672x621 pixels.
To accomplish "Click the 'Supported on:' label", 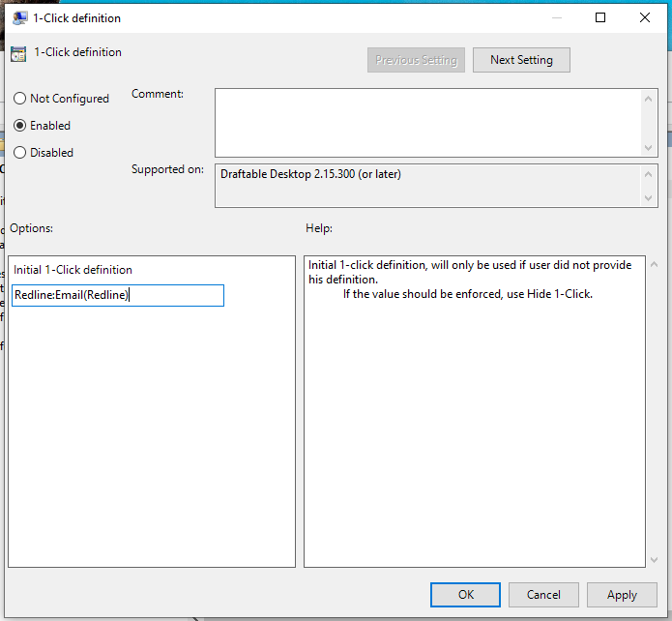I will (167, 169).
